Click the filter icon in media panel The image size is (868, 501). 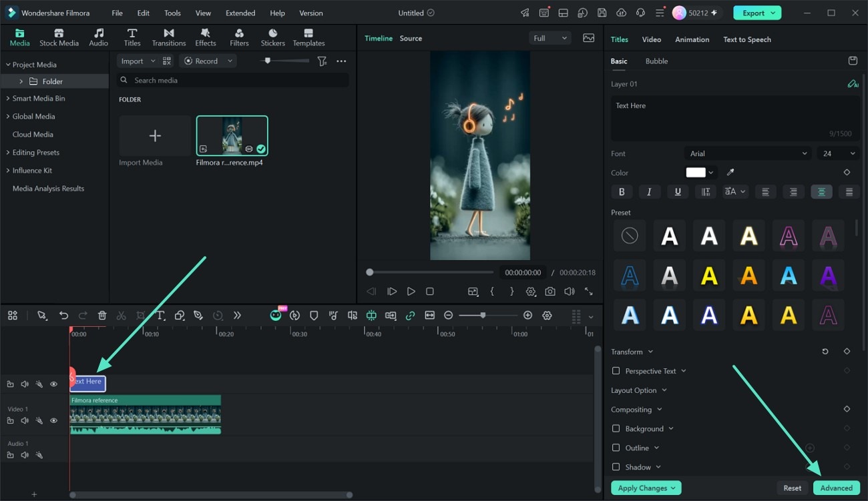click(x=322, y=61)
